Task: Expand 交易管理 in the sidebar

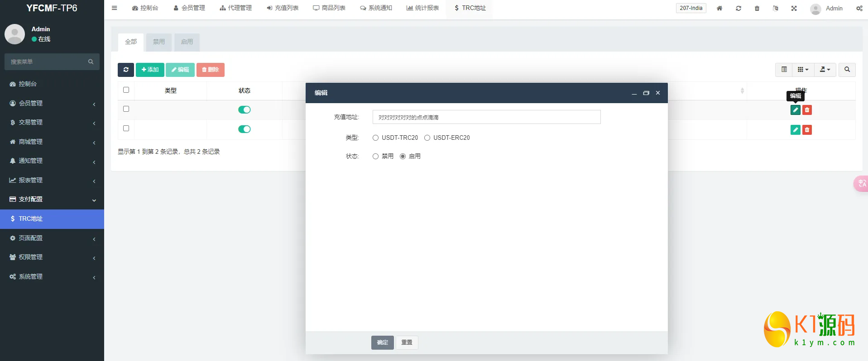Action: [52, 122]
